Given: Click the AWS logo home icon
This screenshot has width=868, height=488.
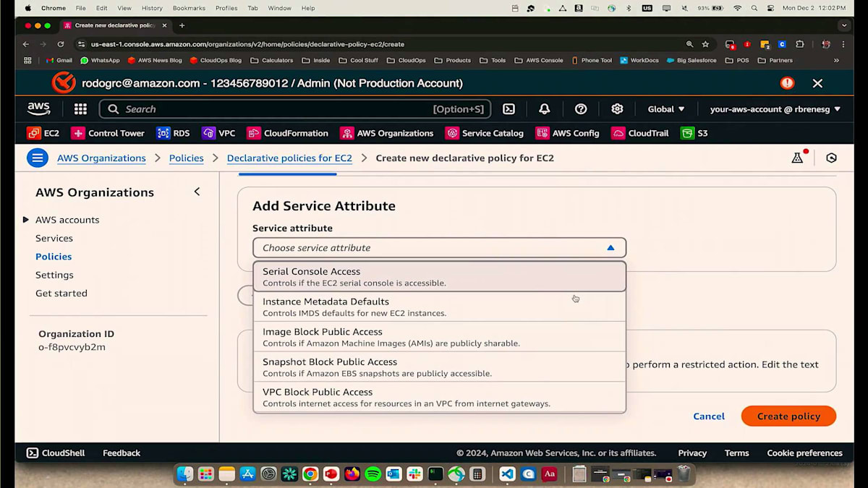Looking at the screenshot, I should pos(39,109).
